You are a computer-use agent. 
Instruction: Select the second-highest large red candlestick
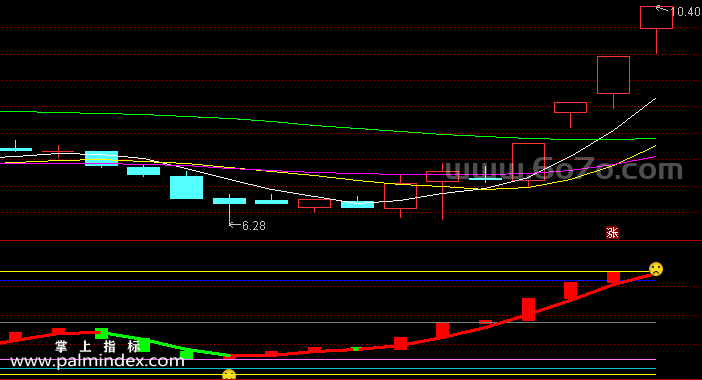click(613, 75)
